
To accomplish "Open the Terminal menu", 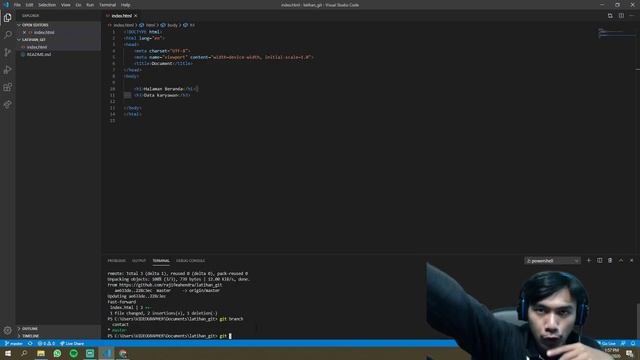I will tap(108, 5).
